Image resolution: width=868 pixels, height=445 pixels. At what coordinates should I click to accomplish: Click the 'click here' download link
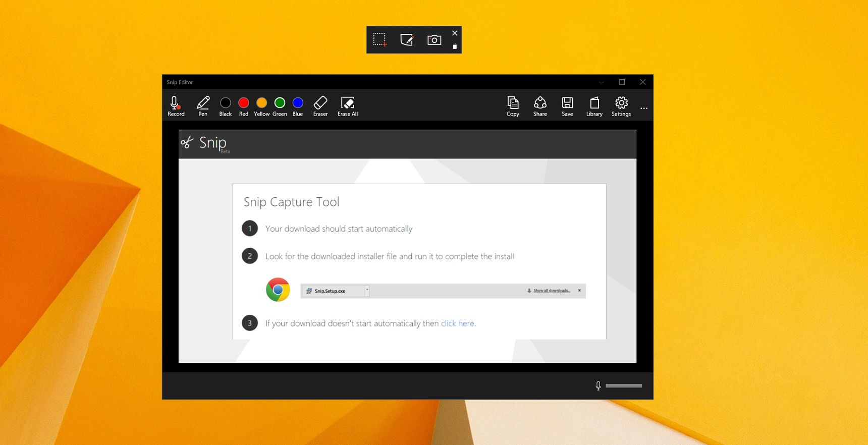tap(458, 323)
